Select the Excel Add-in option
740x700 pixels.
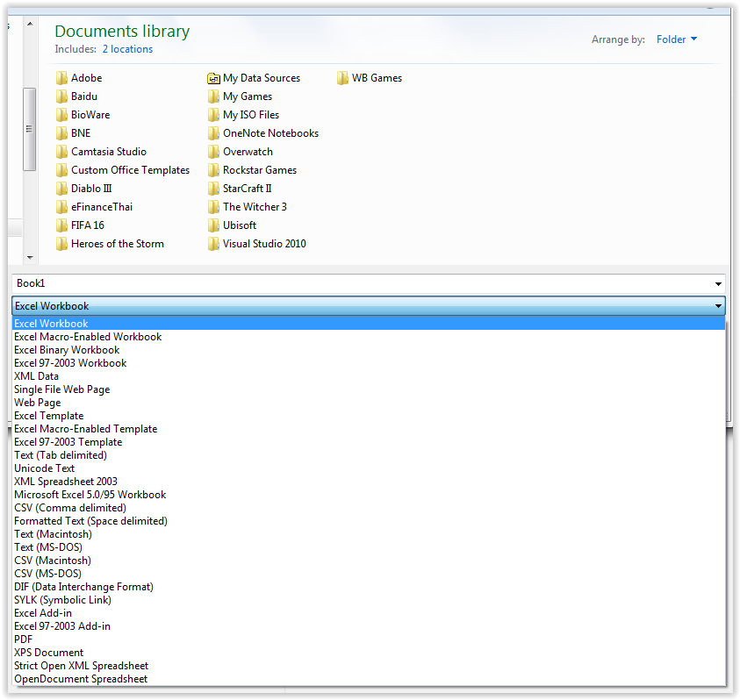(x=368, y=613)
